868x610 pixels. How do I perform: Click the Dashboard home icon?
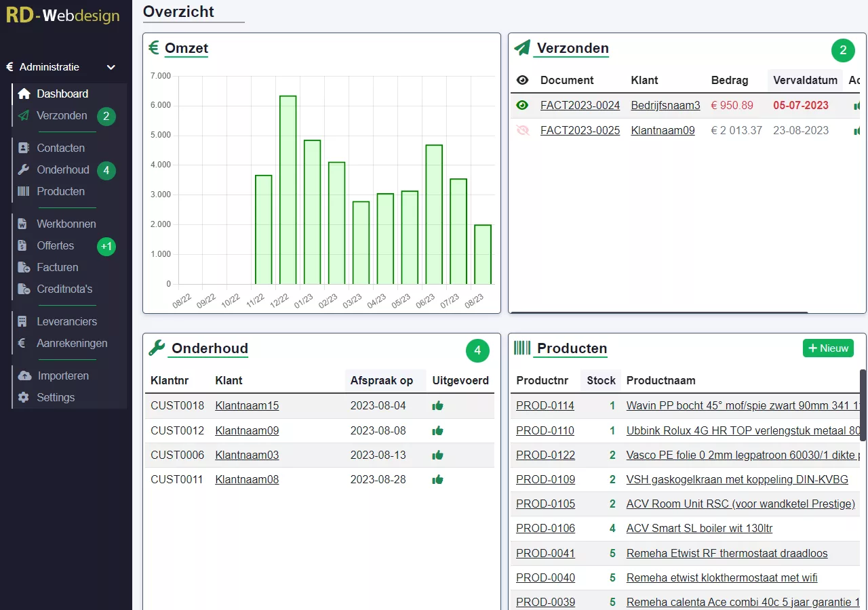click(24, 94)
